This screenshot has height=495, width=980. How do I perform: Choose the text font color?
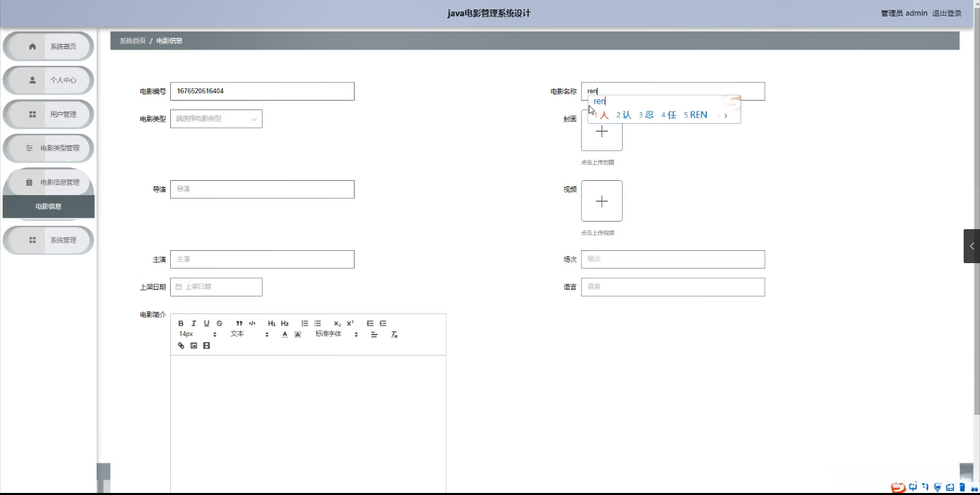click(284, 335)
